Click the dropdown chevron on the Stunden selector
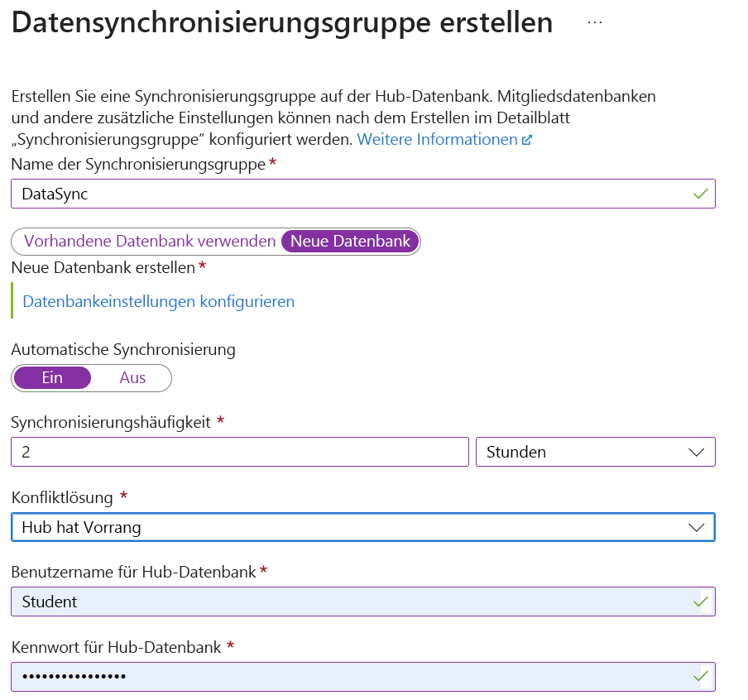The image size is (748, 700). [698, 452]
